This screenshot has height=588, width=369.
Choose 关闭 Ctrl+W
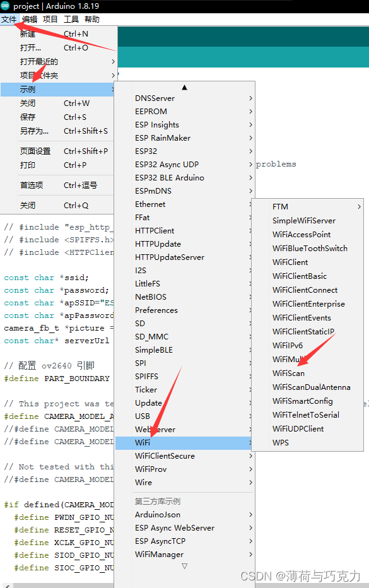click(57, 103)
